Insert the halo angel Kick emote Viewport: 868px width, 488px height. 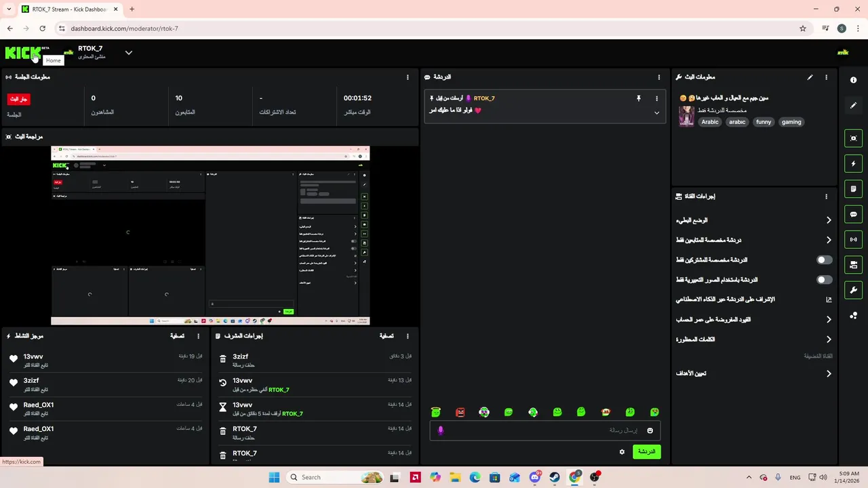435,412
